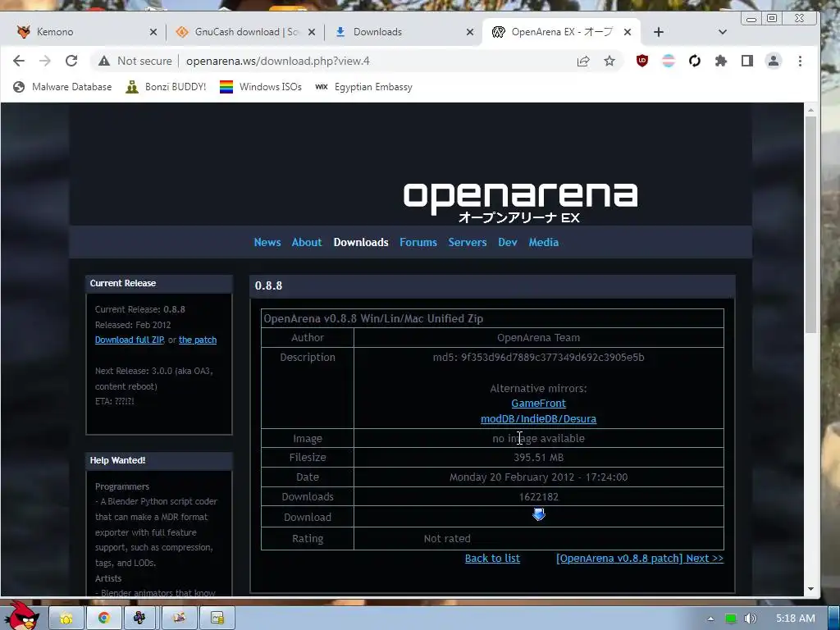840x630 pixels.
Task: Switch to the GnuCash download tab
Action: point(244,32)
